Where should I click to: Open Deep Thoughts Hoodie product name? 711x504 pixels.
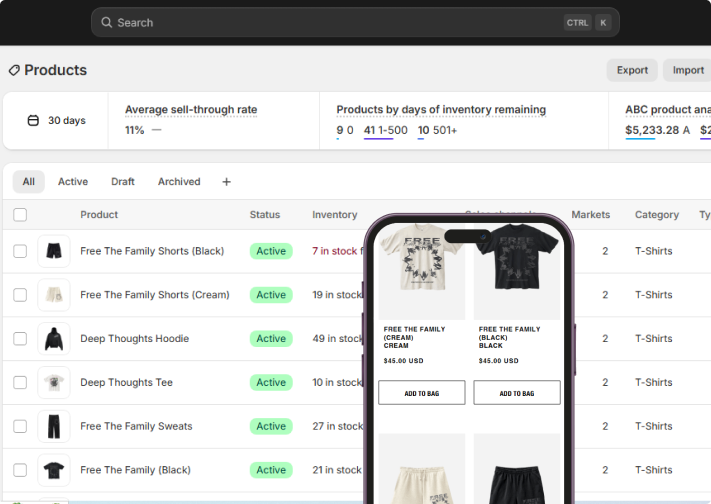click(x=135, y=339)
